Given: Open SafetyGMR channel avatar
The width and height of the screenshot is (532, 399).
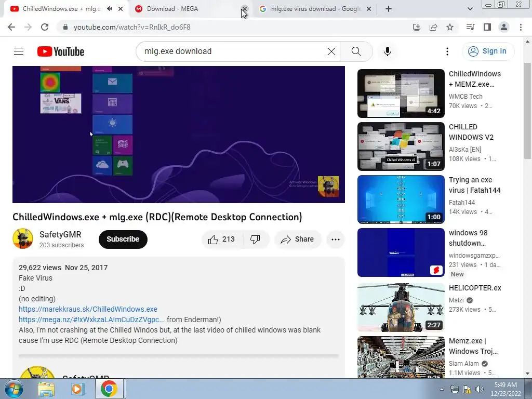Looking at the screenshot, I should click(x=23, y=238).
